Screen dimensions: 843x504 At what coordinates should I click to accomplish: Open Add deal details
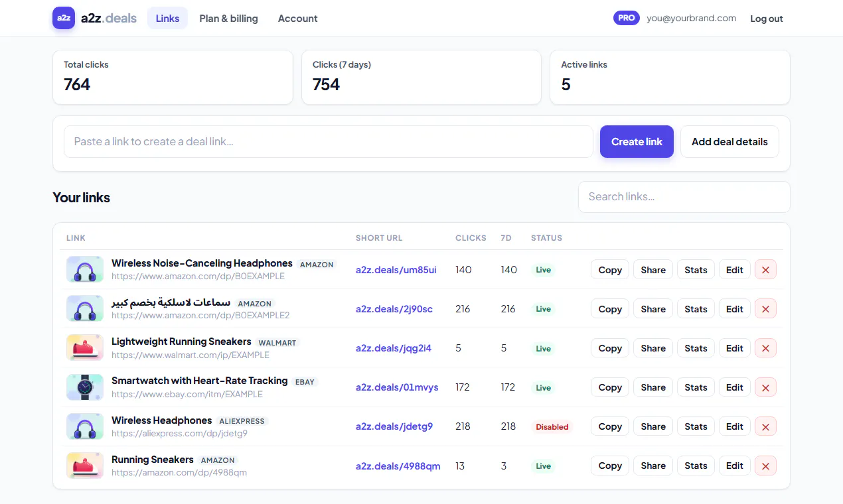(x=729, y=141)
